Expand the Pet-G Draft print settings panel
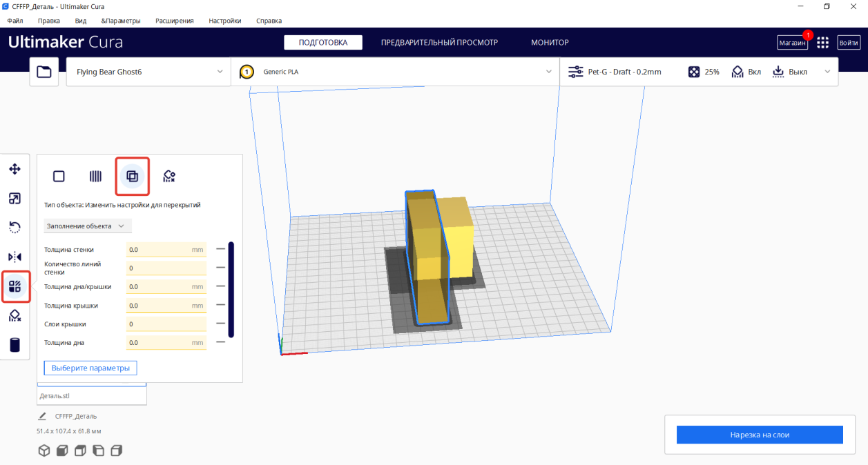The width and height of the screenshot is (868, 465). [699, 72]
